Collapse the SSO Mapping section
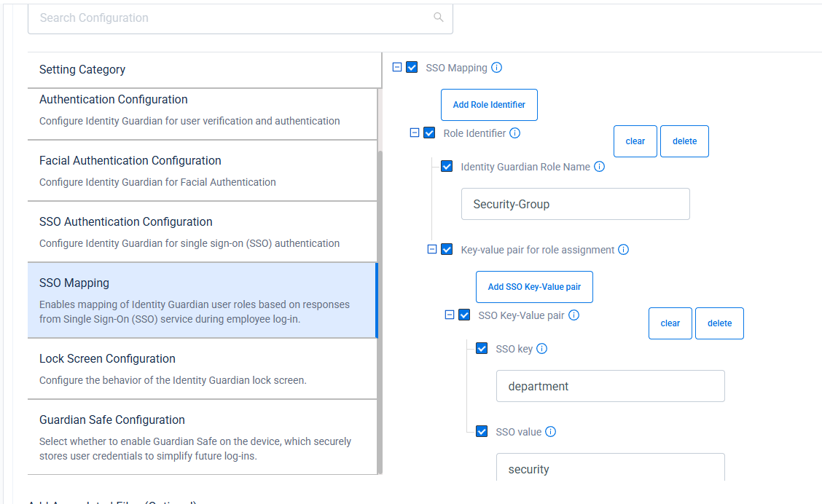The width and height of the screenshot is (822, 504). (x=396, y=66)
